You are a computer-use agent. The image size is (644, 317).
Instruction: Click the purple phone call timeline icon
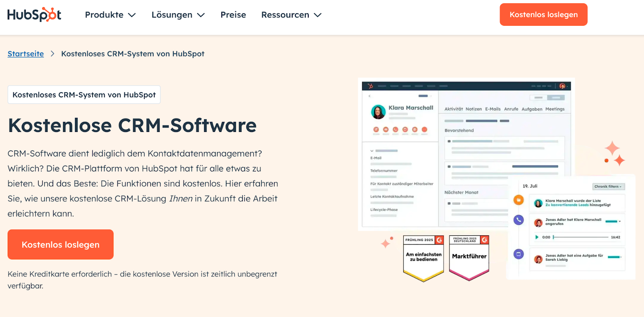pos(519,220)
